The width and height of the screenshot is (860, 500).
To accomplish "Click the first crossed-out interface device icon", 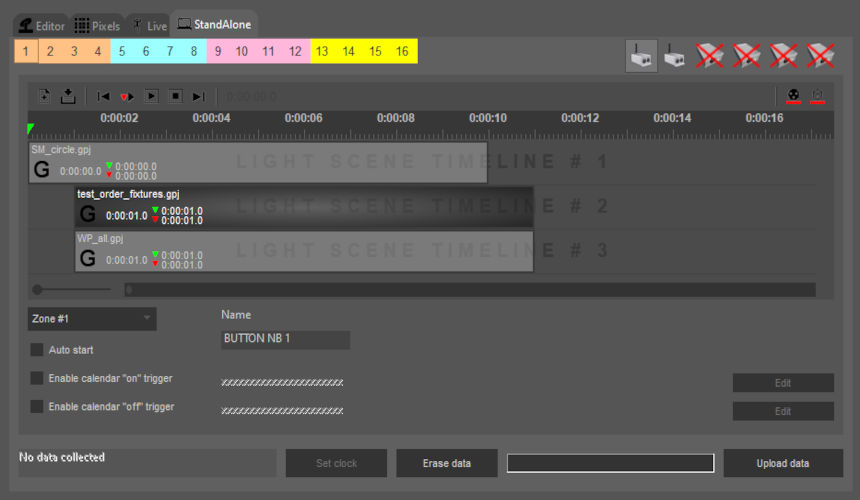I will pos(711,56).
